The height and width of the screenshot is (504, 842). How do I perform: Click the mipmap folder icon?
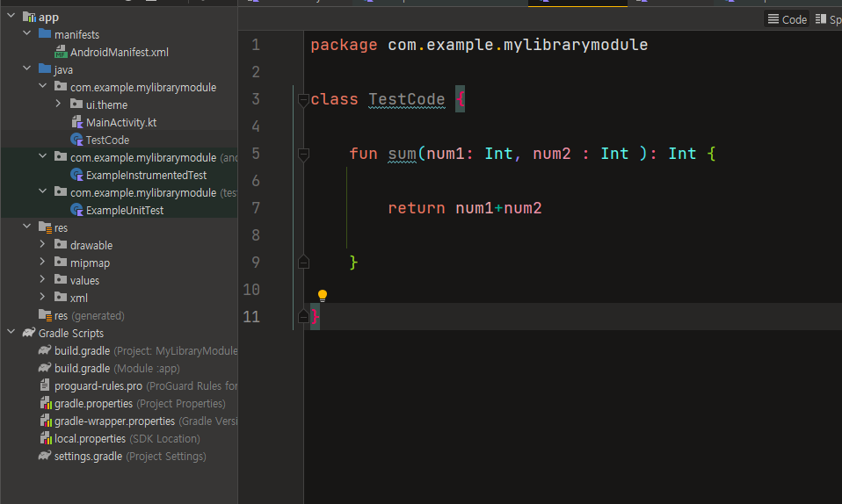point(61,263)
